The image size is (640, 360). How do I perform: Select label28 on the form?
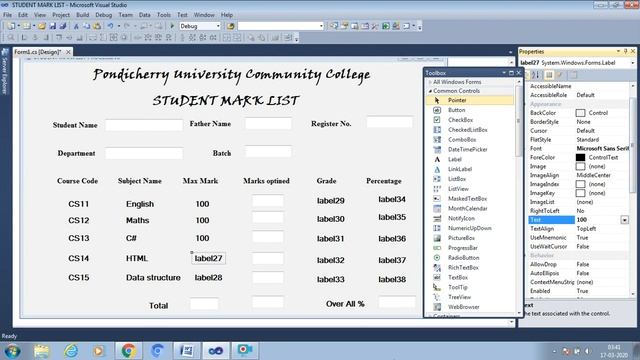(208, 278)
